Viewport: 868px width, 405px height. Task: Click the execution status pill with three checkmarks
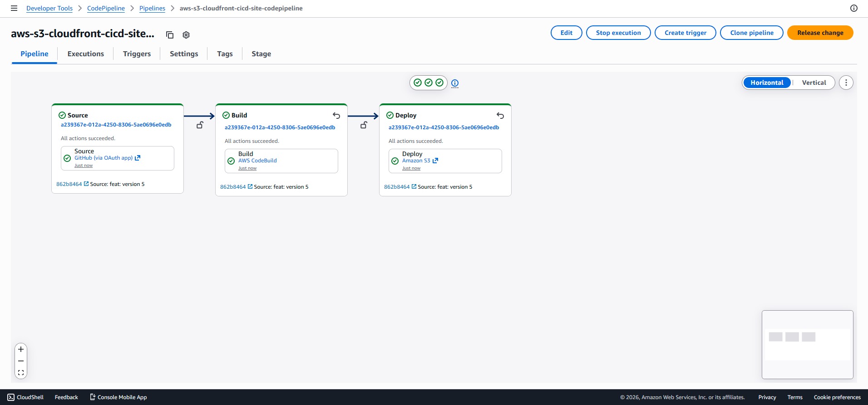pyautogui.click(x=429, y=83)
